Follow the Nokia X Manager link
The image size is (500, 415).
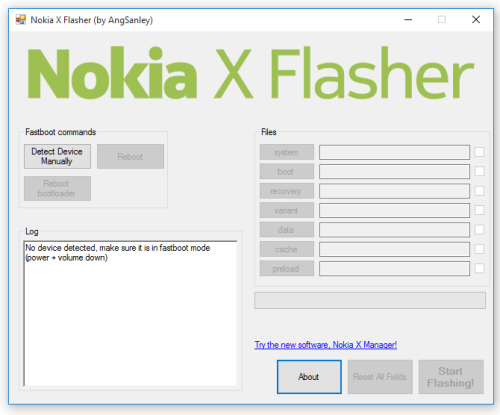[x=326, y=345]
